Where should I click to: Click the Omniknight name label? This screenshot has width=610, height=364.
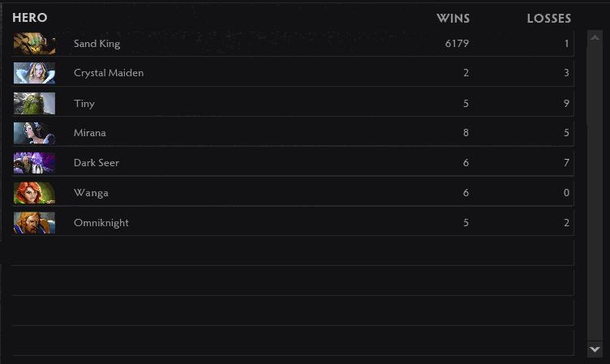pos(101,223)
